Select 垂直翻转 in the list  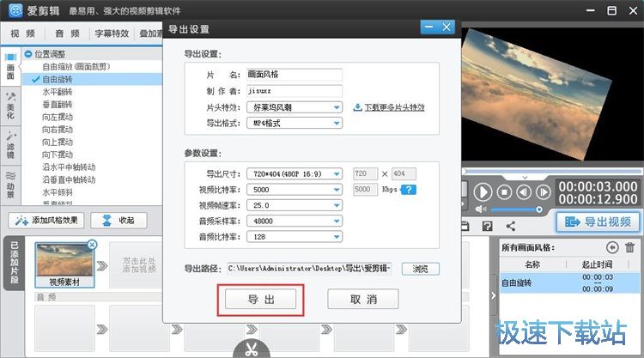click(57, 104)
